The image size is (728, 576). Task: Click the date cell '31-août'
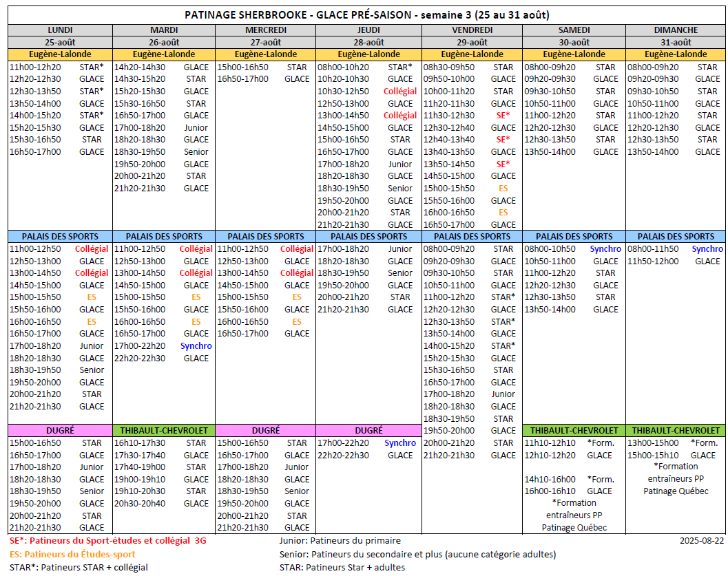point(676,42)
